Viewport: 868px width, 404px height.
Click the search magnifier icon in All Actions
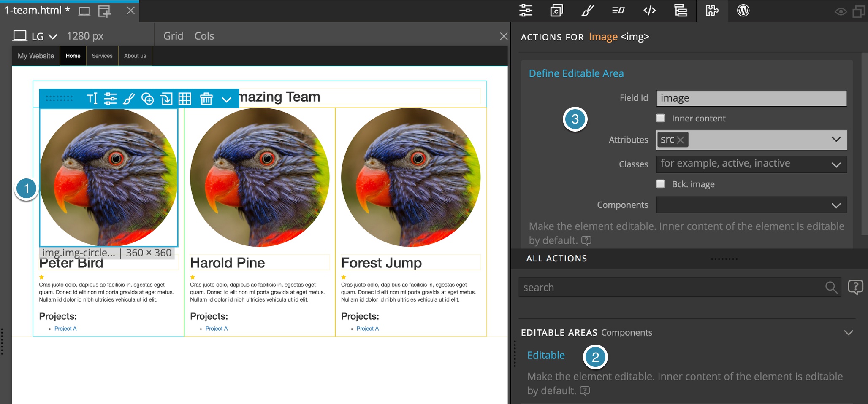pos(831,287)
